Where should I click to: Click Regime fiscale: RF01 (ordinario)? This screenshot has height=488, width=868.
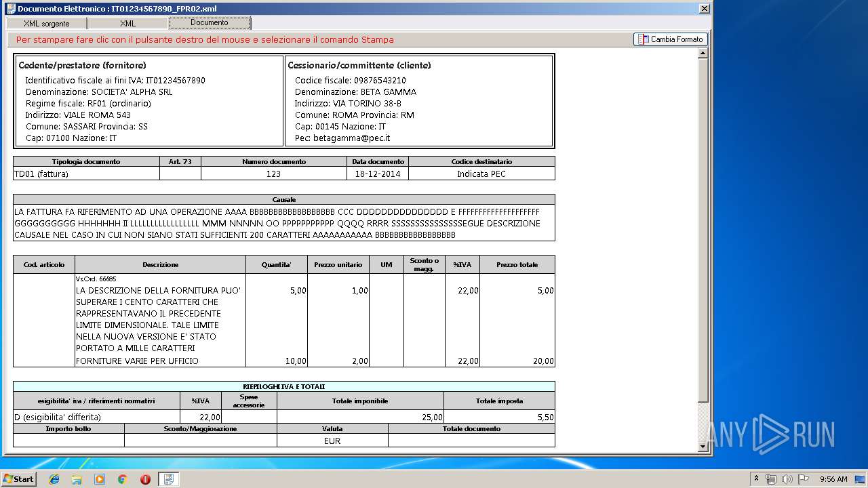coord(88,104)
